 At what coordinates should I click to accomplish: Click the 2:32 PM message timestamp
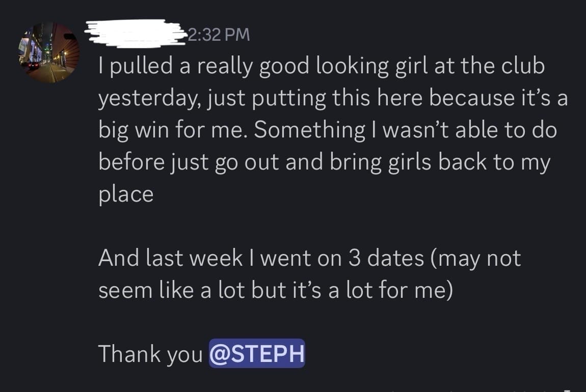click(x=219, y=34)
